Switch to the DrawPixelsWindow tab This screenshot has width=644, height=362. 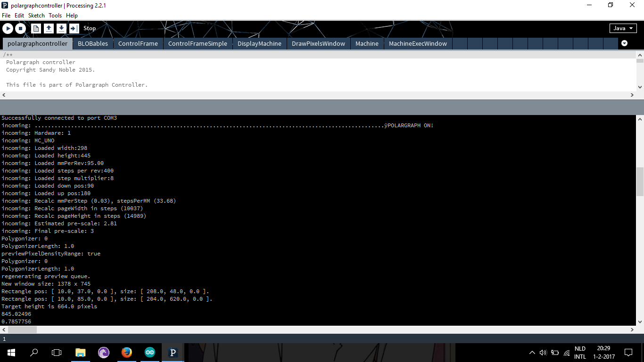tap(319, 44)
